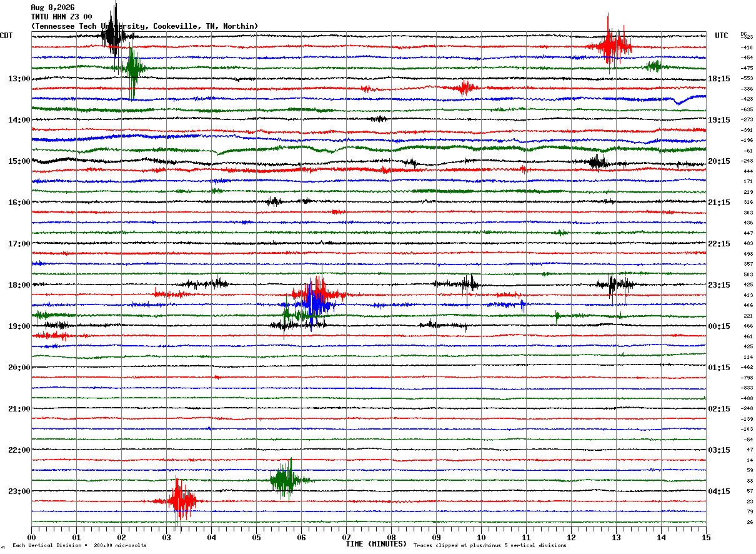Click the vertical division microvolts scale note
The image size is (756, 554).
point(79,546)
